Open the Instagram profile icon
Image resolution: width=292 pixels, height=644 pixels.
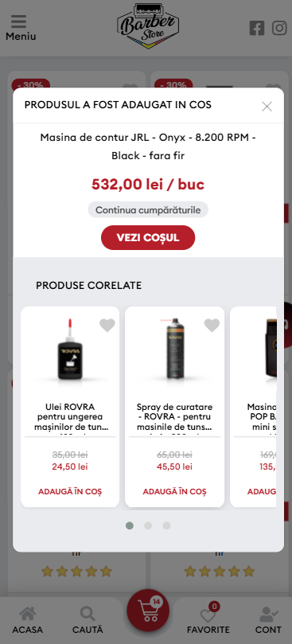point(280,29)
